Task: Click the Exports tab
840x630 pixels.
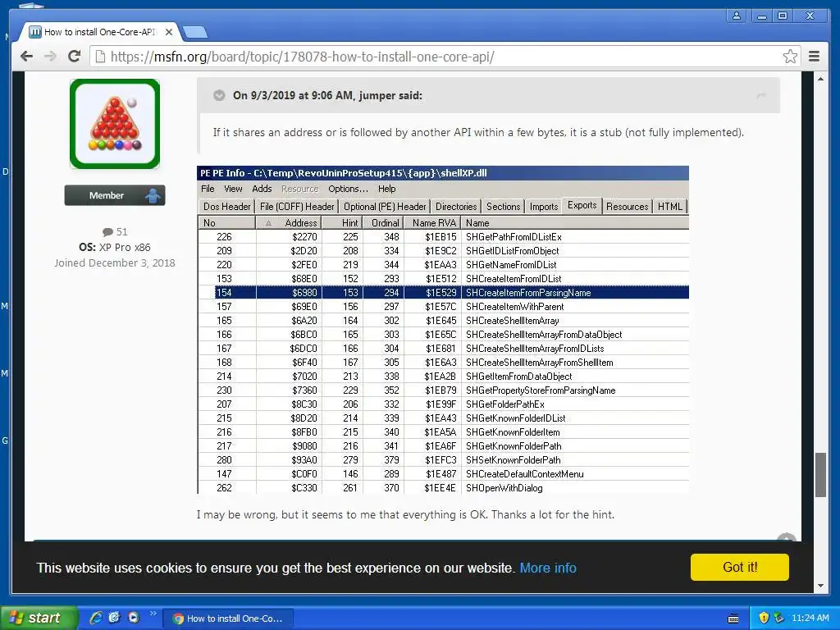Action: [582, 205]
